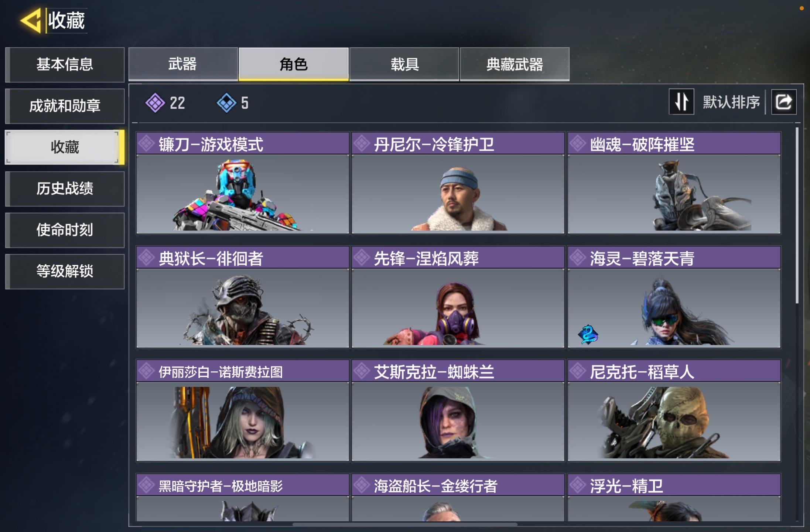
Task: Toggle the sort order arrows icon
Action: pyautogui.click(x=681, y=102)
